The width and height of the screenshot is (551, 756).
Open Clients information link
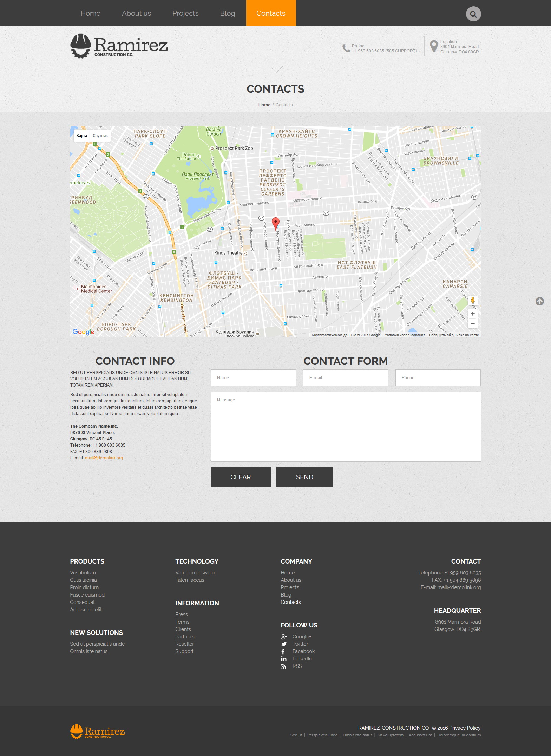pos(183,629)
